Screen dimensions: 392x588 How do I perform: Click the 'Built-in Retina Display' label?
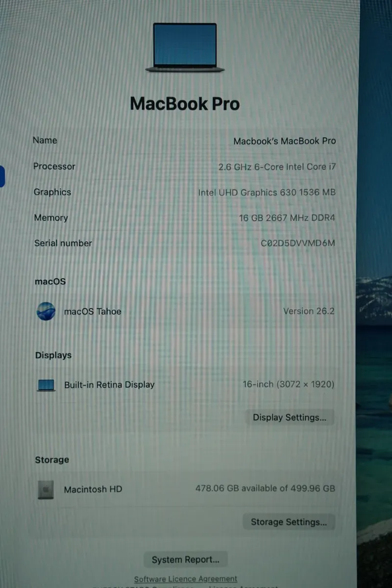(x=109, y=385)
